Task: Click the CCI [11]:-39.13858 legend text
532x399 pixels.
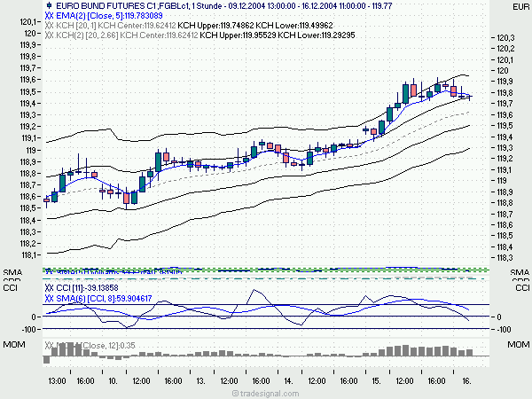Action: click(87, 288)
